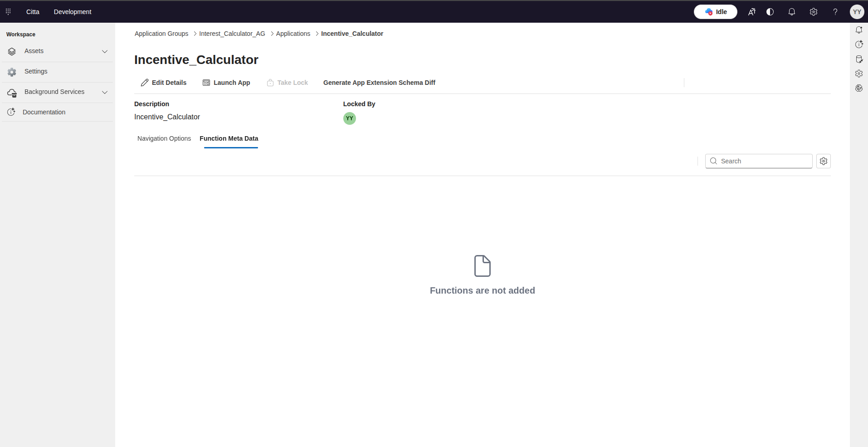Toggle the dark/light contrast theme
Viewport: 868px width, 447px height.
pos(770,12)
